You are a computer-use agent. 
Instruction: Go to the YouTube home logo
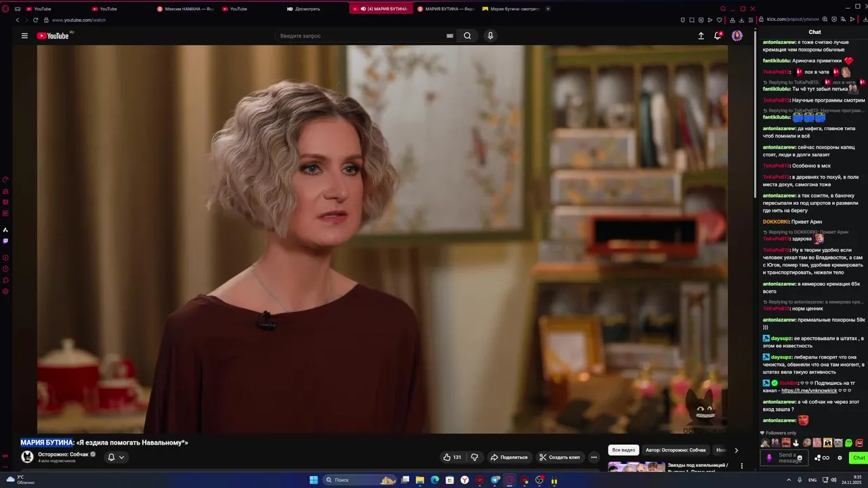pos(53,36)
